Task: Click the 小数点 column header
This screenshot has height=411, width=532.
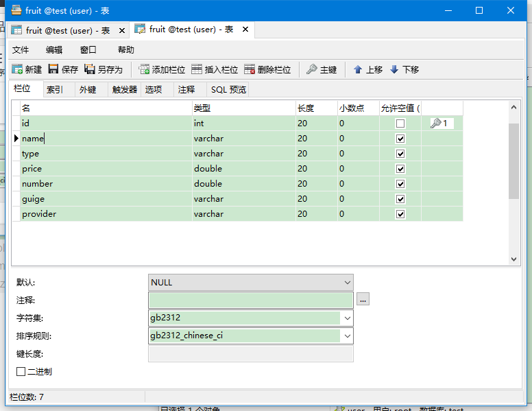Action: coord(358,108)
